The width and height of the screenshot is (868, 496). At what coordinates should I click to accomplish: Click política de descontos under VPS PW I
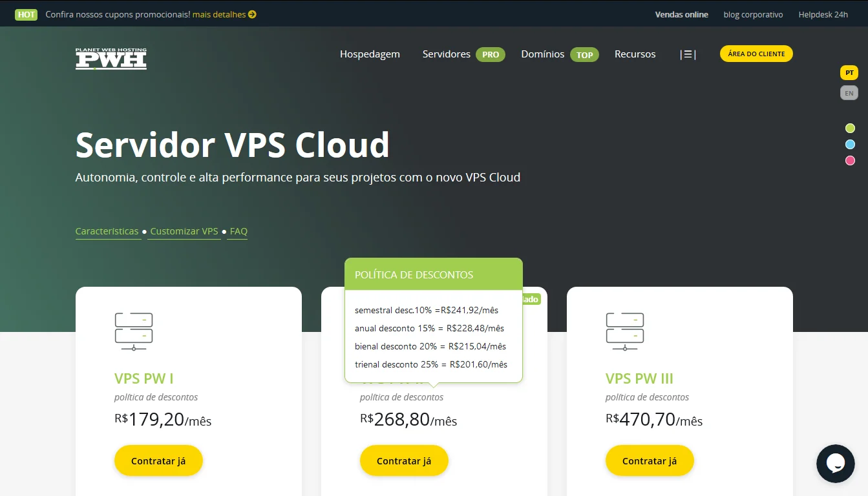[156, 397]
